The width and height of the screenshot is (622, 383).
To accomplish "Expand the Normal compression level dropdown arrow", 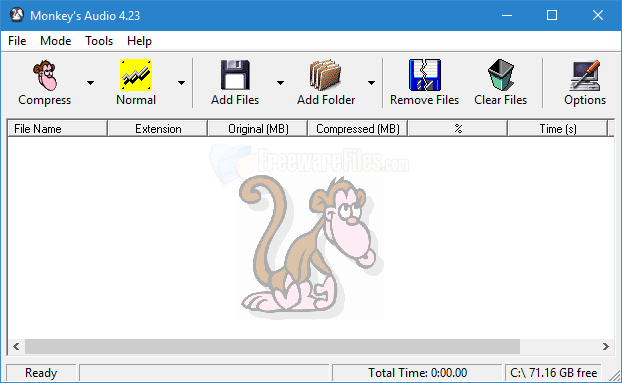I will 181,83.
